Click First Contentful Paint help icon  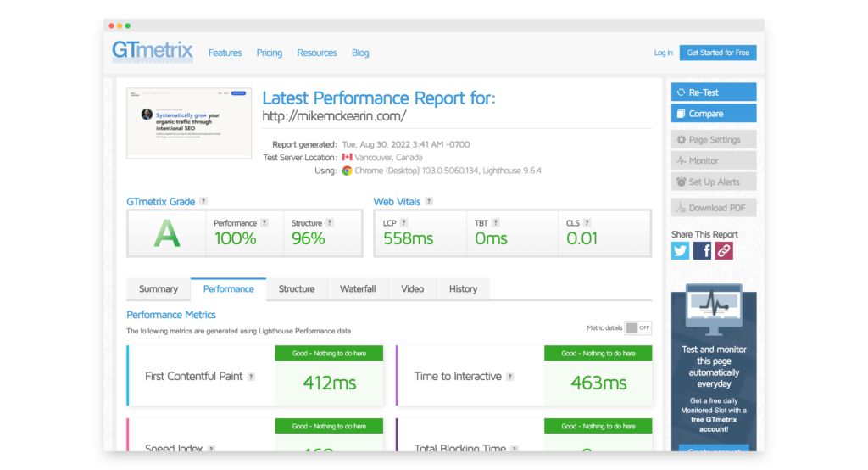251,377
